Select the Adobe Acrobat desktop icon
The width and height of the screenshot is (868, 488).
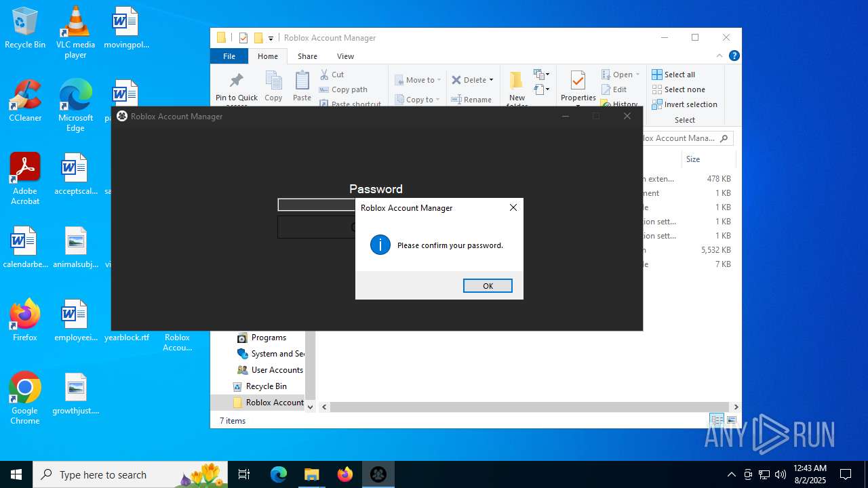pos(25,179)
